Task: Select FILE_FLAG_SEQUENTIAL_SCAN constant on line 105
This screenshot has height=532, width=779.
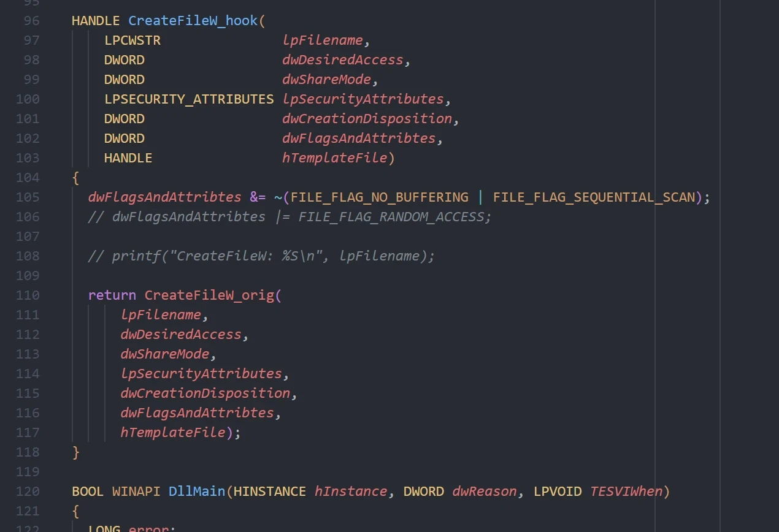Action: [x=594, y=197]
